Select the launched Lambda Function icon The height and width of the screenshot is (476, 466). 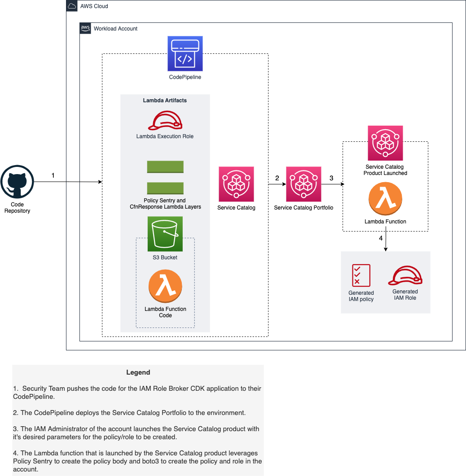[x=385, y=199]
